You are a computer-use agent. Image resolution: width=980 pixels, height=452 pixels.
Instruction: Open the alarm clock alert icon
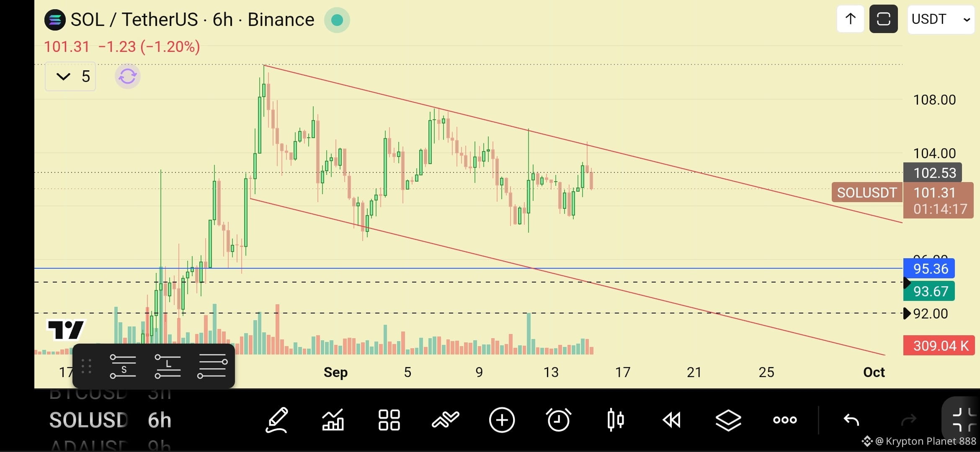[x=558, y=420]
